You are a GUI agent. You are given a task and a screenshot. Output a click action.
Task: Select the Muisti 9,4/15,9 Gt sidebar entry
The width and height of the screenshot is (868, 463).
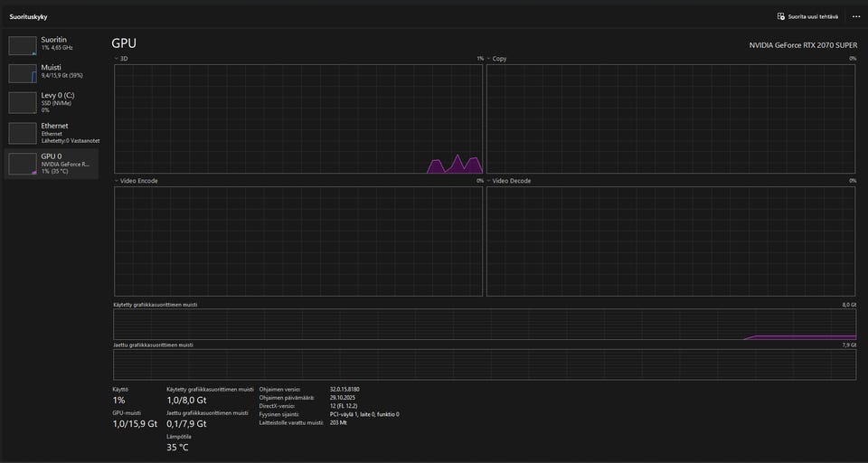63,71
